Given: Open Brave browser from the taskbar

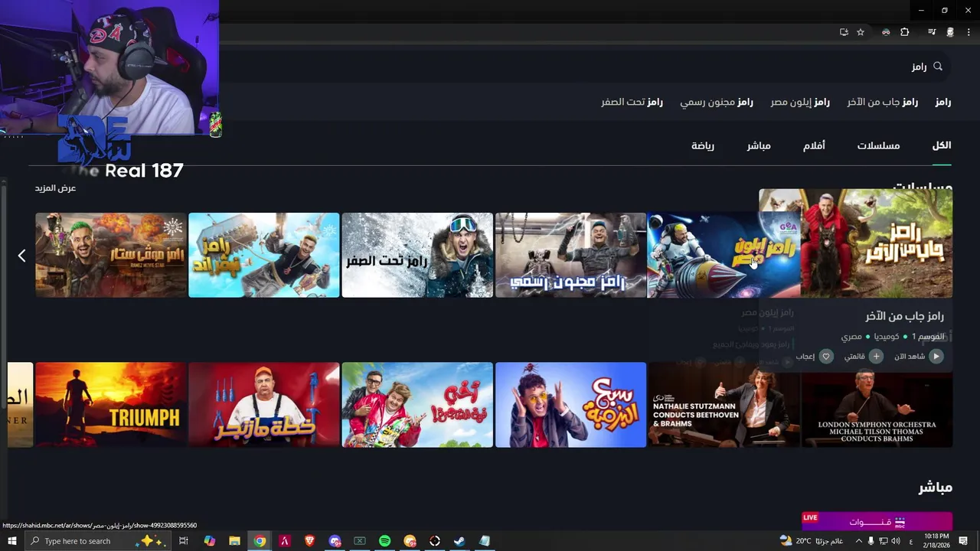Looking at the screenshot, I should (310, 541).
